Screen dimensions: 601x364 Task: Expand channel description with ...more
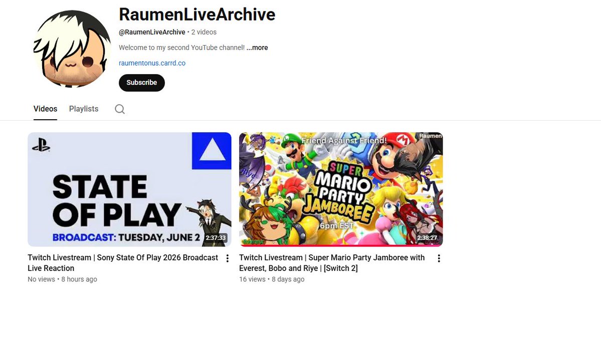257,48
